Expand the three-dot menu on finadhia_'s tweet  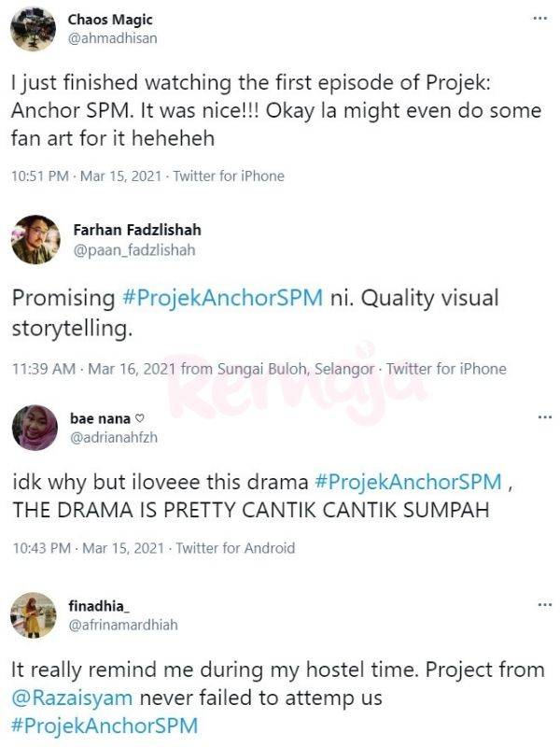tap(540, 604)
